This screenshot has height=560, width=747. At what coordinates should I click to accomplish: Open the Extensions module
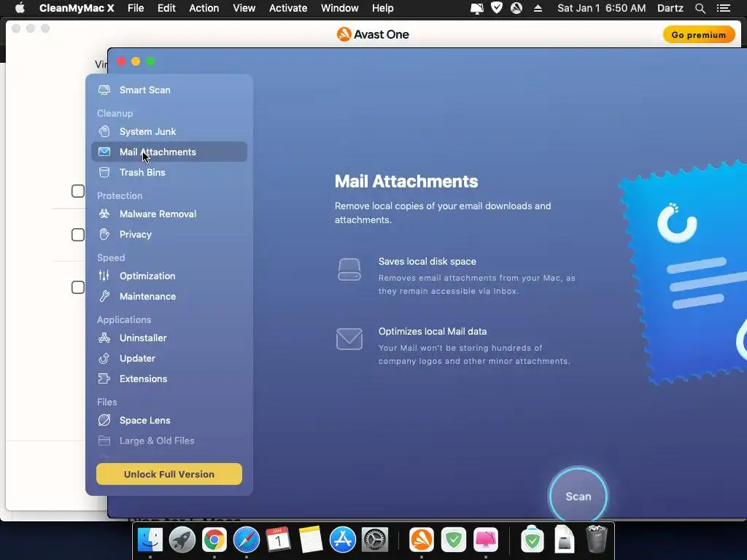click(169, 378)
